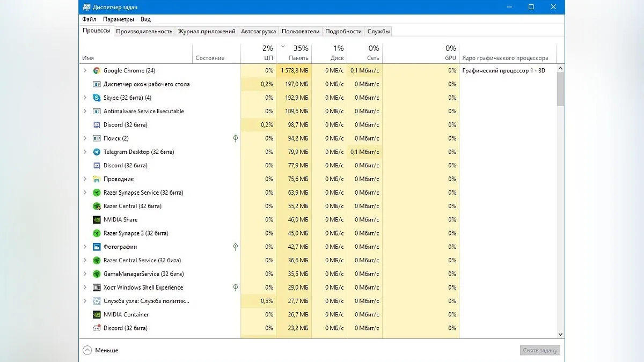Sort processes by the ЦП column
The height and width of the screenshot is (362, 644).
click(x=259, y=53)
